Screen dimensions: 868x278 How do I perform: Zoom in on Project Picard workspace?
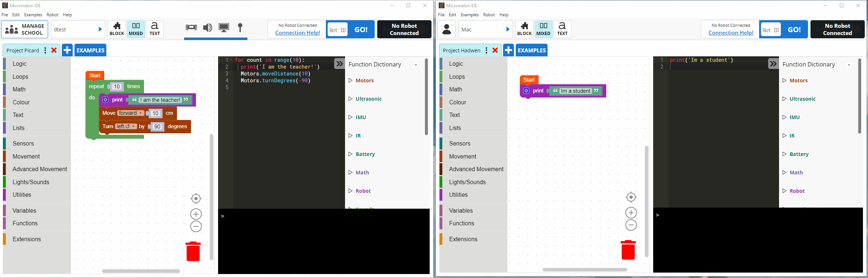coord(196,214)
